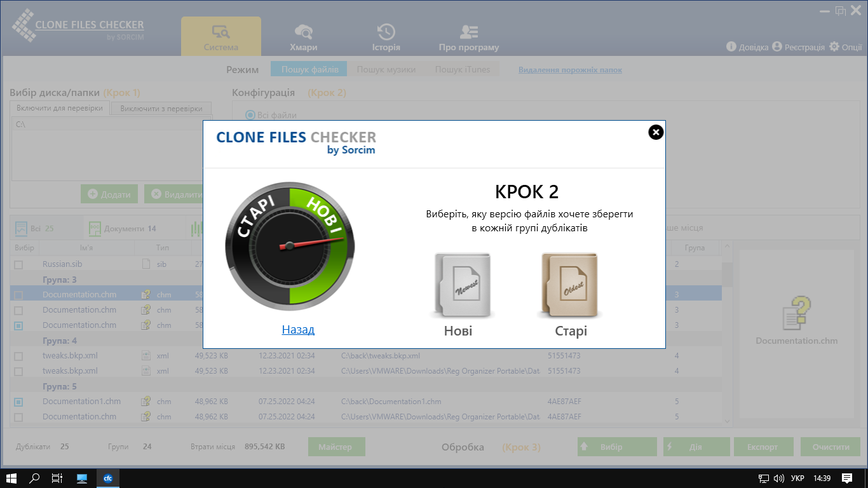Image resolution: width=868 pixels, height=488 pixels.
Task: Select Група: 5 header row
Action: pos(366,386)
